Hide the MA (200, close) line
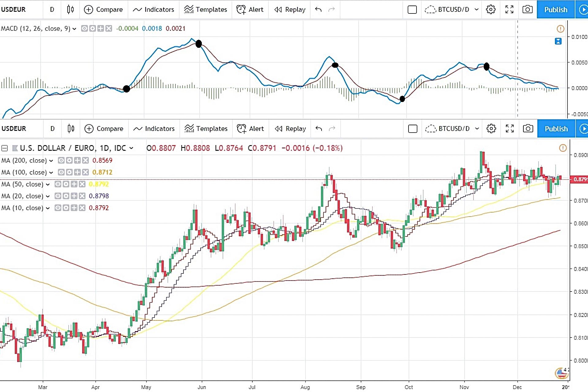This screenshot has height=392, width=588. [61, 160]
